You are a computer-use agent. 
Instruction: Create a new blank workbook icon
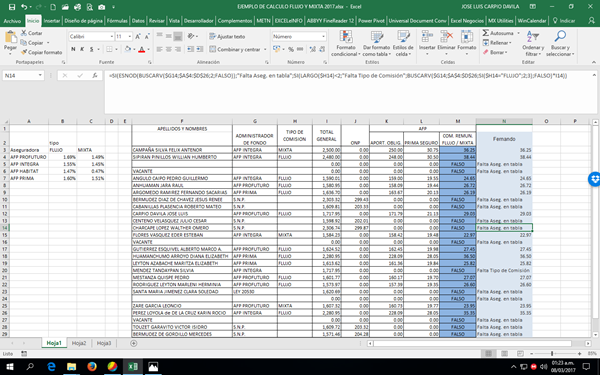(x=53, y=7)
